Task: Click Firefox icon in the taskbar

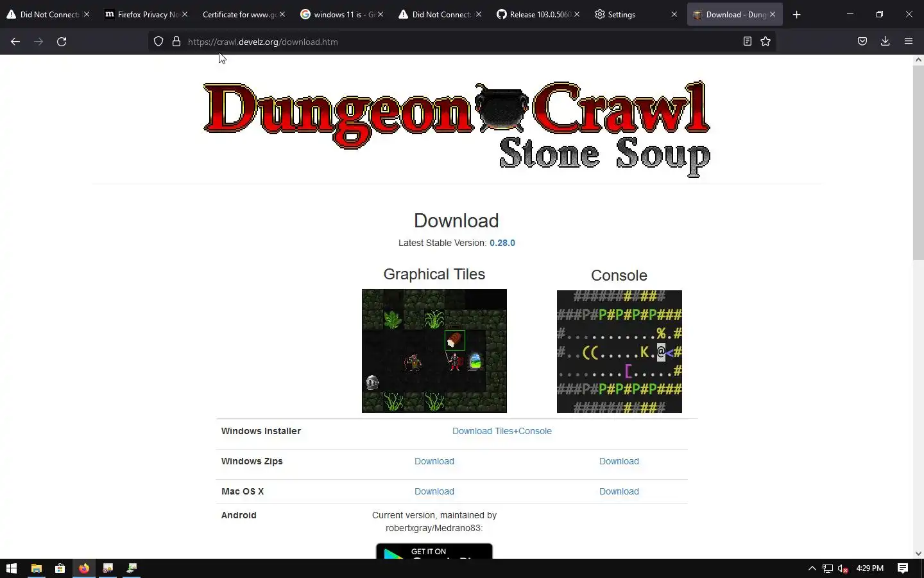Action: [x=84, y=568]
